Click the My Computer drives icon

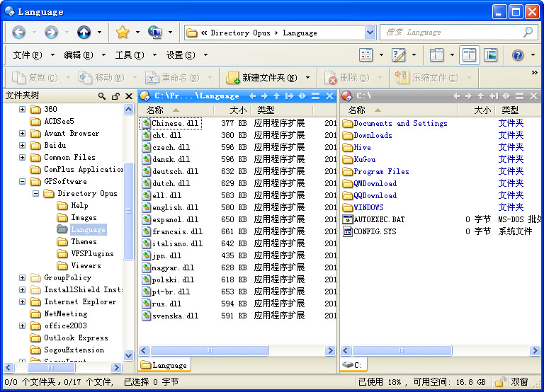click(154, 33)
